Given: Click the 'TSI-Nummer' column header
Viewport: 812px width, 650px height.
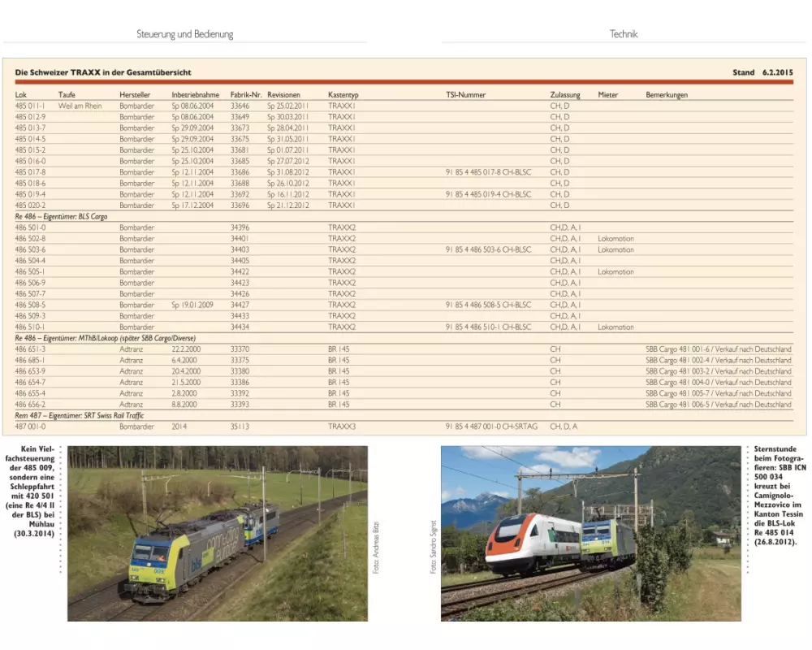Looking at the screenshot, I should coord(465,95).
